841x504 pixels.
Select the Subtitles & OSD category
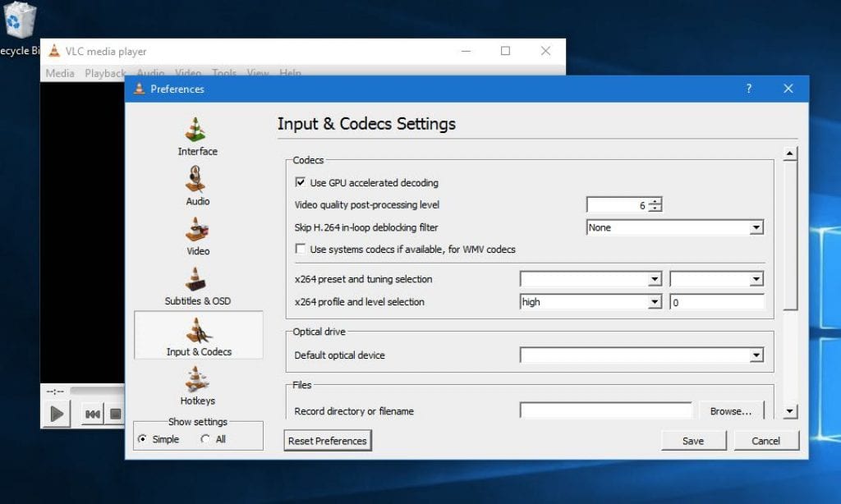197,289
